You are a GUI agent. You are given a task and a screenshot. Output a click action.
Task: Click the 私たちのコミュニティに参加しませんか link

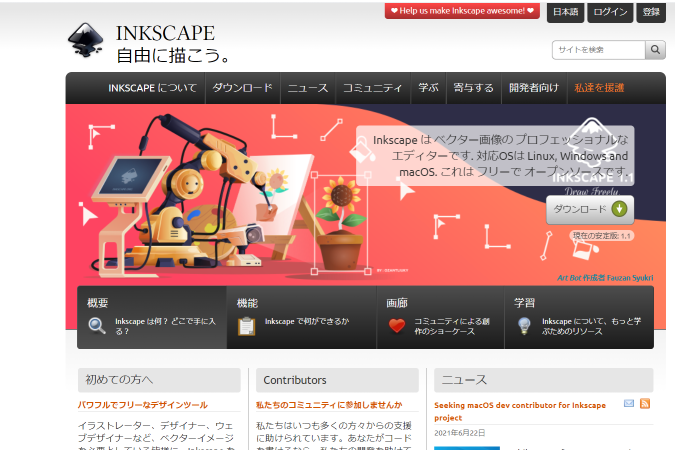pyautogui.click(x=329, y=405)
